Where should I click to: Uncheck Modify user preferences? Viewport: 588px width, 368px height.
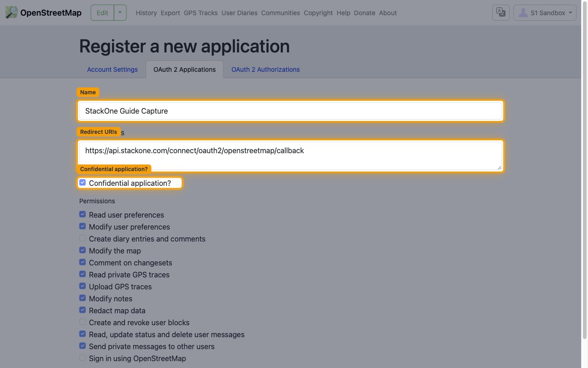coord(82,226)
